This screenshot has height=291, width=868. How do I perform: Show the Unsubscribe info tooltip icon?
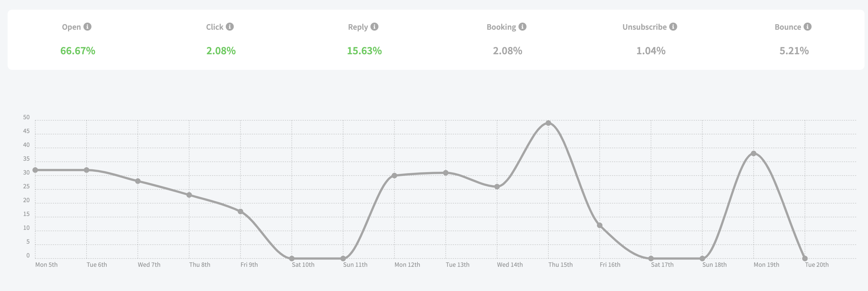(673, 27)
